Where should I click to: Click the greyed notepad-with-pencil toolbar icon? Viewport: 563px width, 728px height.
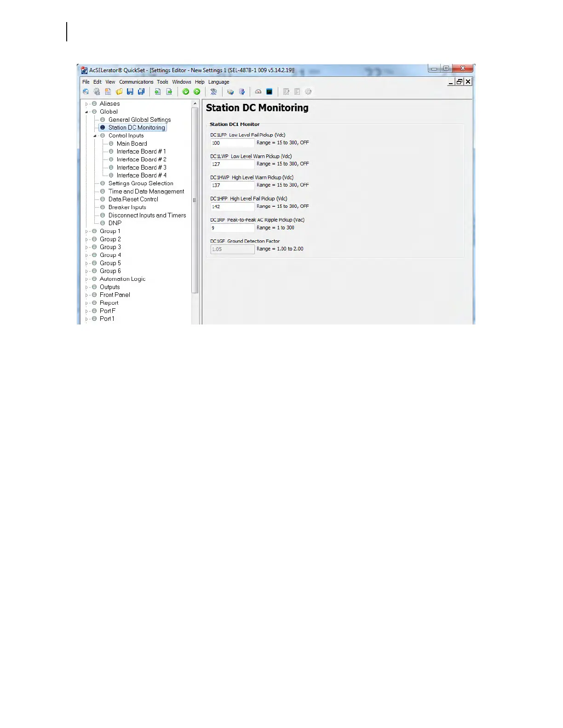286,92
